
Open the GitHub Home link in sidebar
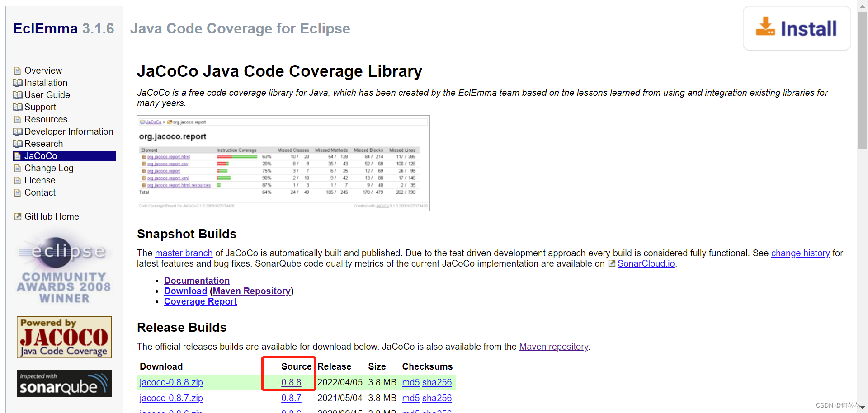click(52, 216)
